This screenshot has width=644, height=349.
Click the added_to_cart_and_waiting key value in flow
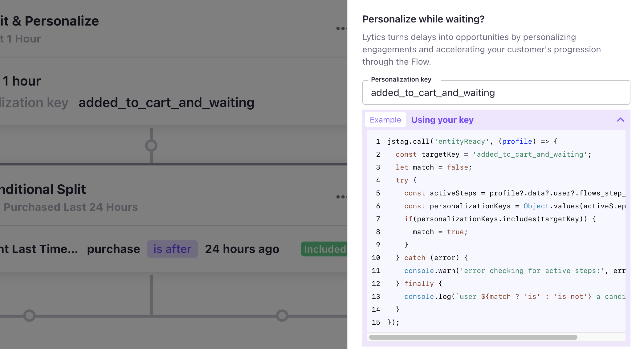[166, 102]
